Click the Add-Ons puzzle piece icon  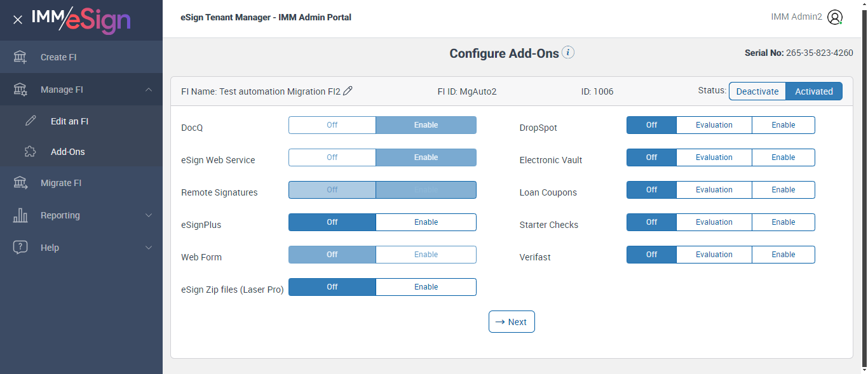click(31, 152)
